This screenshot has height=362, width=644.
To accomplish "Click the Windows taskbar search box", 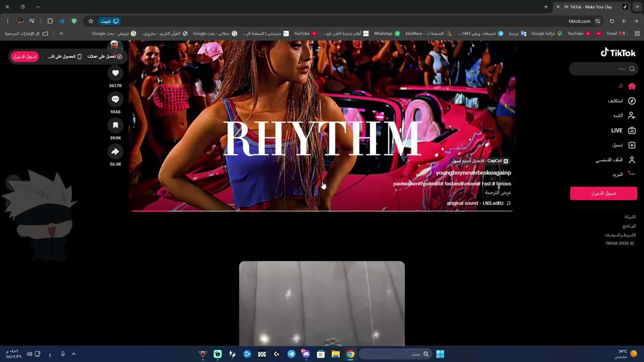I will (x=395, y=354).
